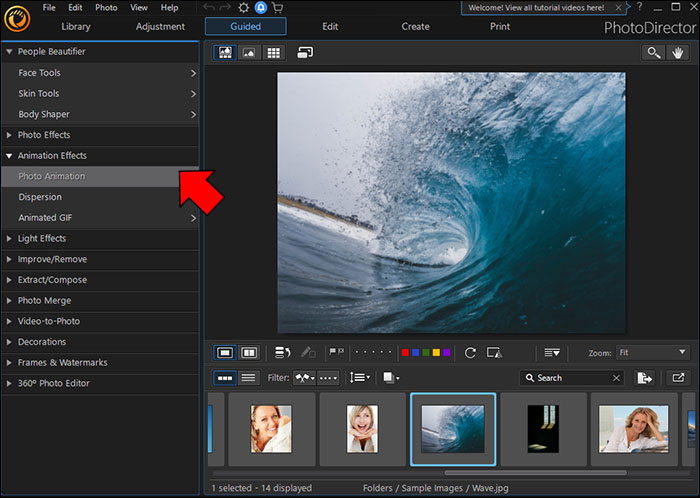
Task: Show one photo view
Action: point(225,353)
